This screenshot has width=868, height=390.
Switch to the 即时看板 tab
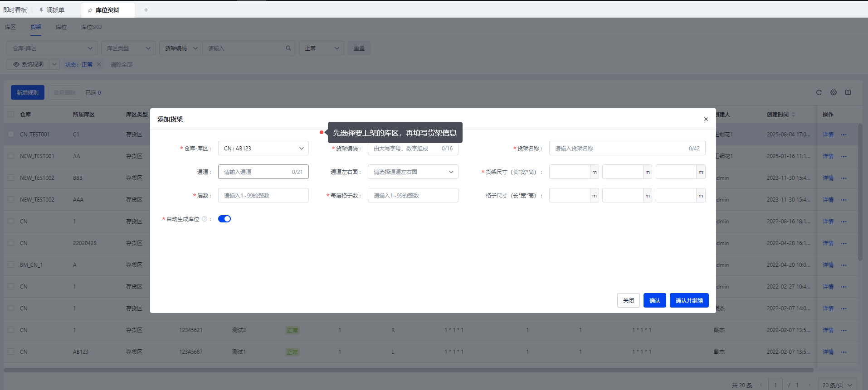click(15, 10)
